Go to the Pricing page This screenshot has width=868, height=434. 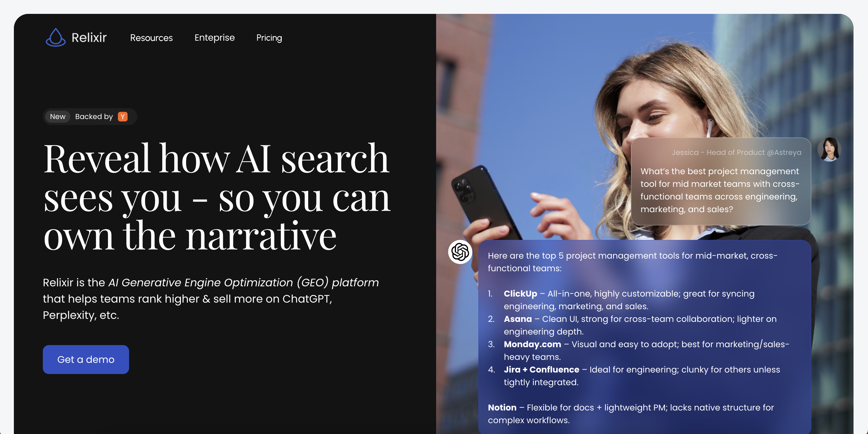click(269, 38)
